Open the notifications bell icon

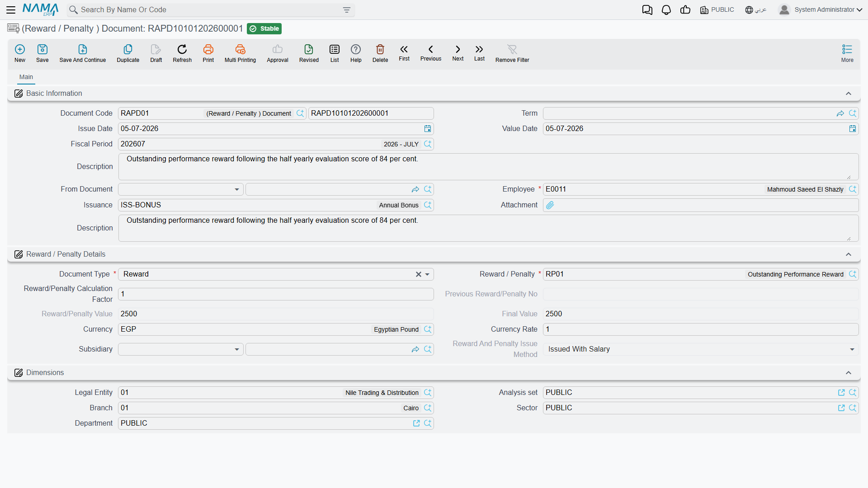point(666,10)
